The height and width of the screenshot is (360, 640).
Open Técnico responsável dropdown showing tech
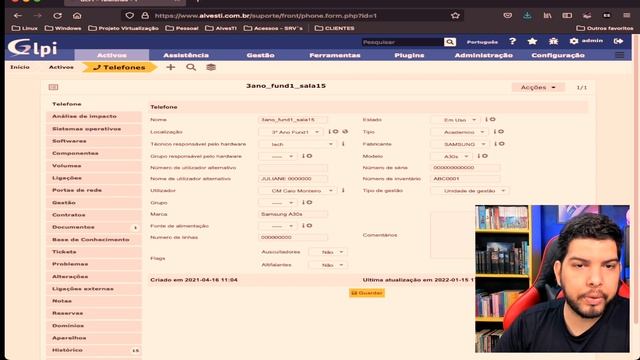297,144
